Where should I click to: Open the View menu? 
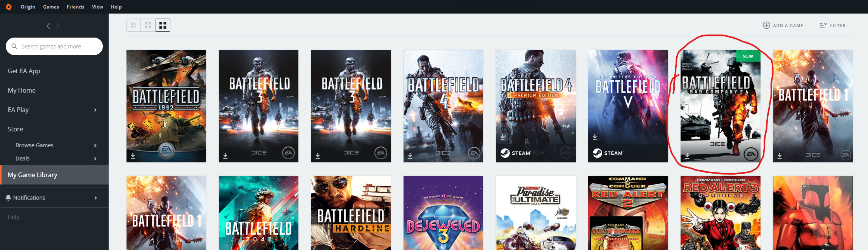point(97,7)
